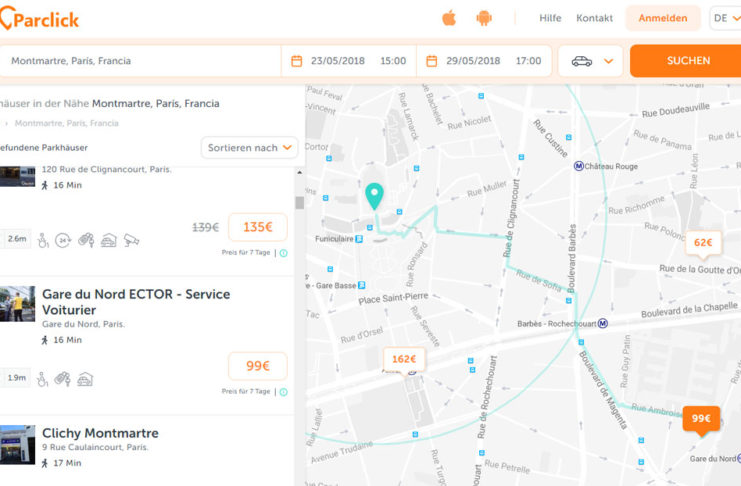The image size is (741, 486).
Task: Click the 99€ price button in the Gare du Nord ECTOR listing
Action: 258,366
